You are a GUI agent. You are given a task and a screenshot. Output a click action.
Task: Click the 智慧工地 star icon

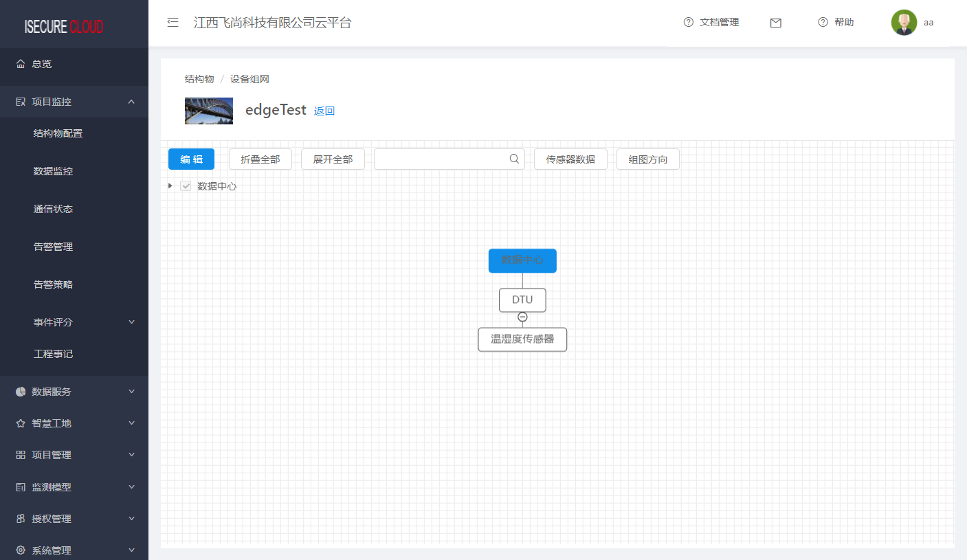(x=21, y=423)
